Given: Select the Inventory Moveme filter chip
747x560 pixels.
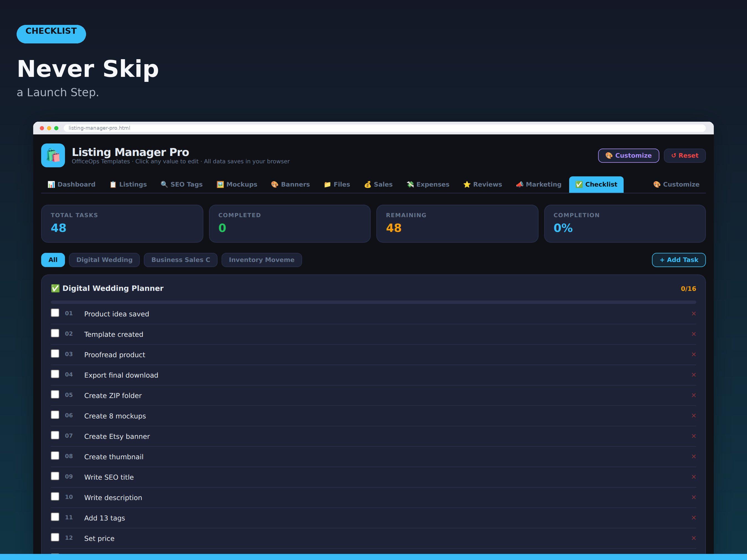Looking at the screenshot, I should pyautogui.click(x=262, y=260).
